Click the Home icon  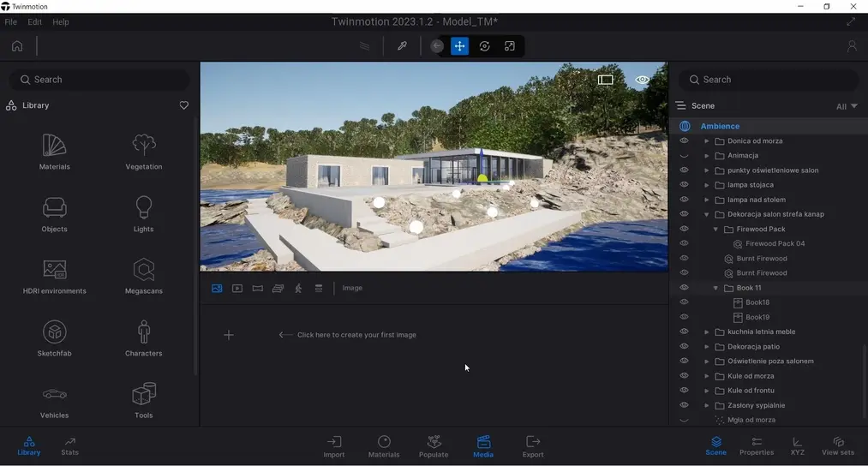coord(17,46)
